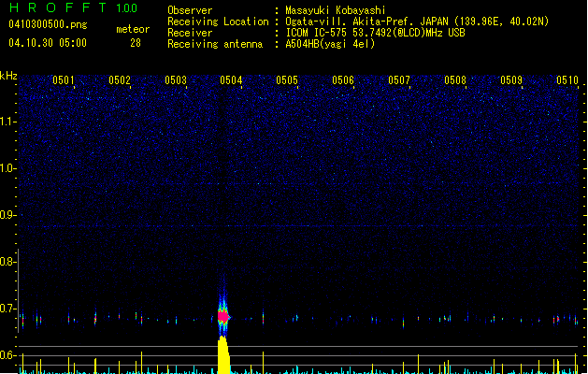Click the 1.1 kHz axis label
The height and width of the screenshot is (374, 588).
pyautogui.click(x=8, y=122)
